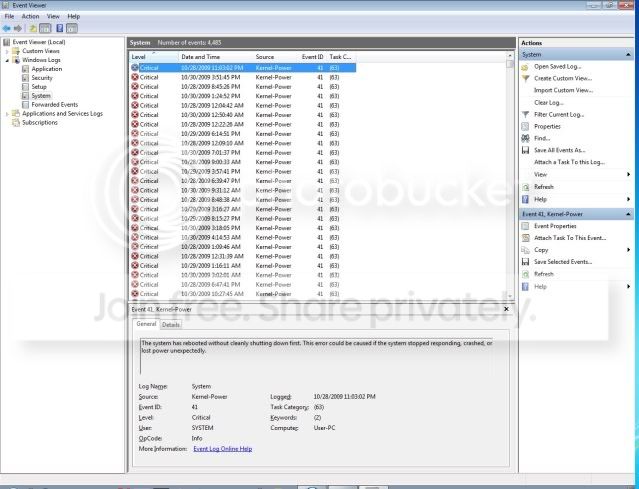Collapse the Event 41, Kernel-Power actions section
Viewport: 639px width, 489px height.
coord(628,214)
